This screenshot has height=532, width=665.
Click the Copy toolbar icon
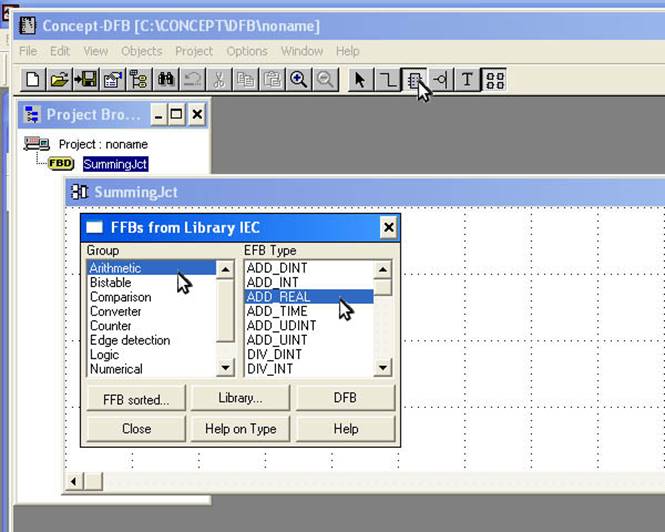pyautogui.click(x=245, y=79)
